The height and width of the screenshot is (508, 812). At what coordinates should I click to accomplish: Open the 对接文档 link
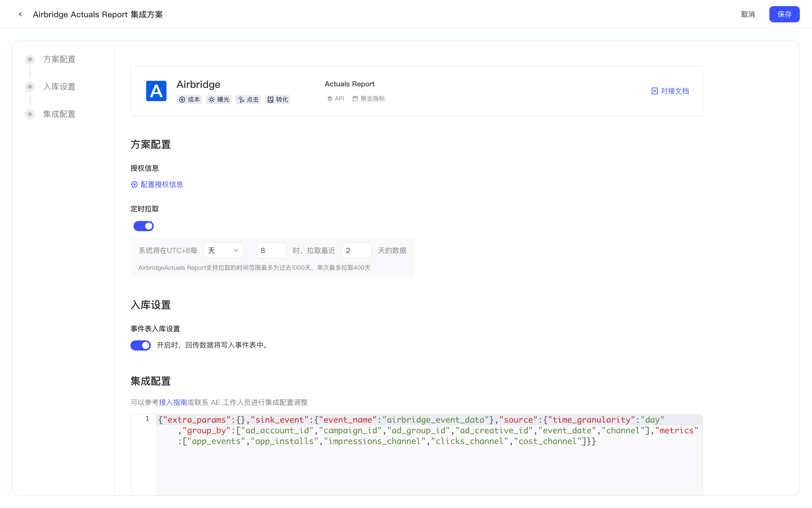[674, 91]
